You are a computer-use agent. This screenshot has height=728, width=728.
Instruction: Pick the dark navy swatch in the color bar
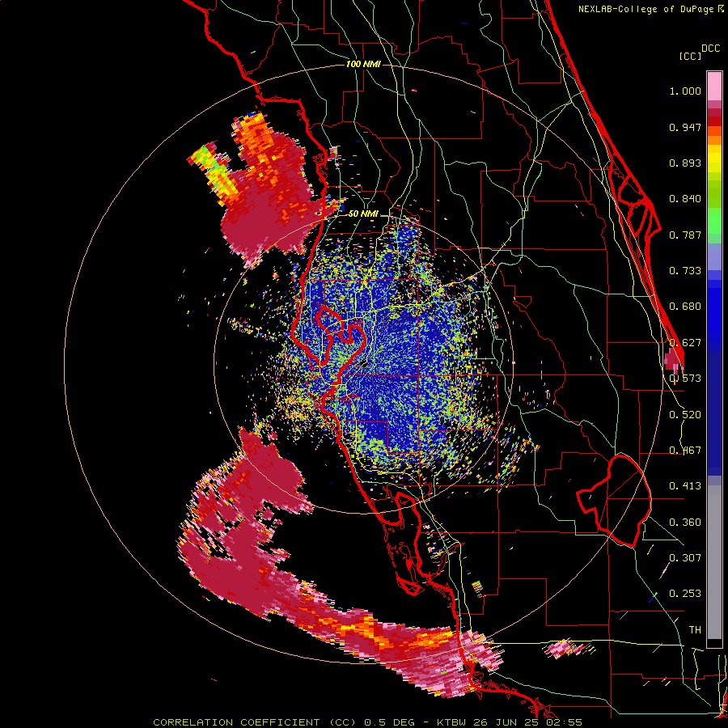click(714, 408)
